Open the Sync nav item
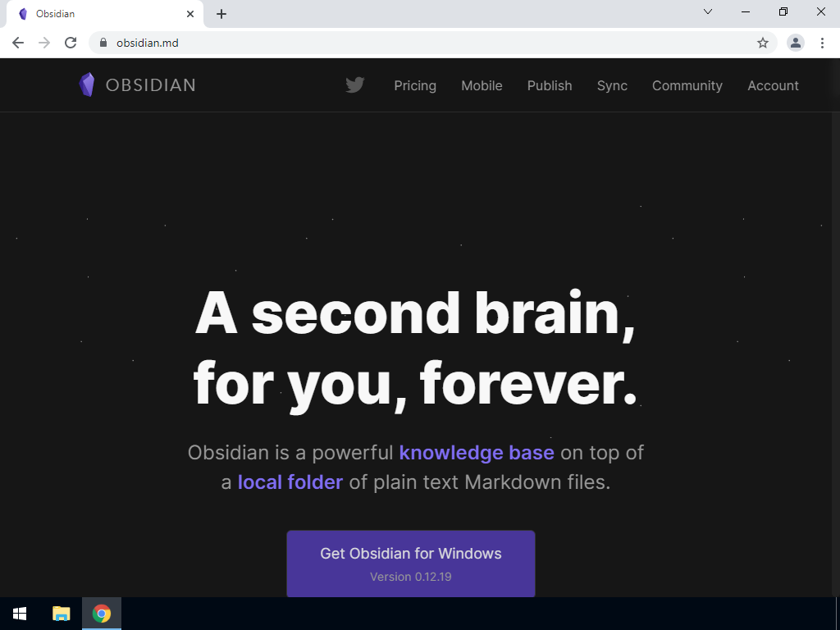The height and width of the screenshot is (630, 840). coord(612,85)
